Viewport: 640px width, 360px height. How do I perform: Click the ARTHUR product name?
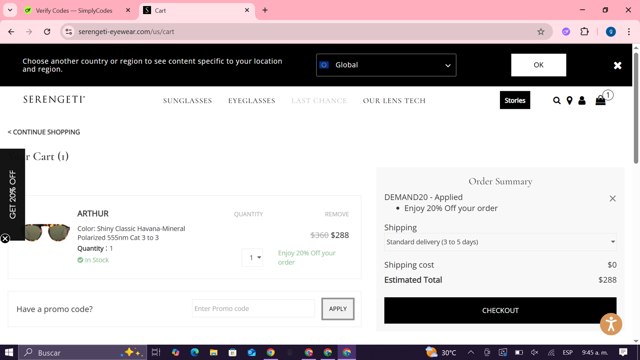coord(93,214)
